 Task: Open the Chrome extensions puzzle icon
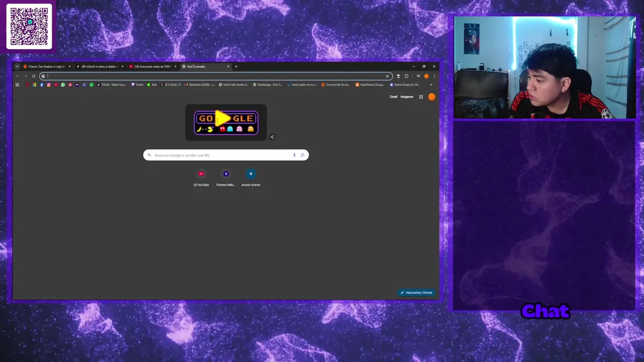click(x=407, y=76)
